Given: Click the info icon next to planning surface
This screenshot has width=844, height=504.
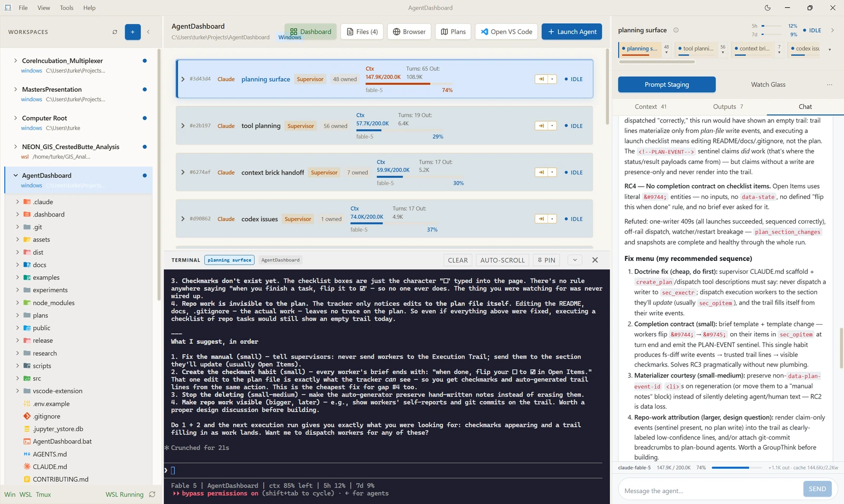Looking at the screenshot, I should [x=676, y=30].
